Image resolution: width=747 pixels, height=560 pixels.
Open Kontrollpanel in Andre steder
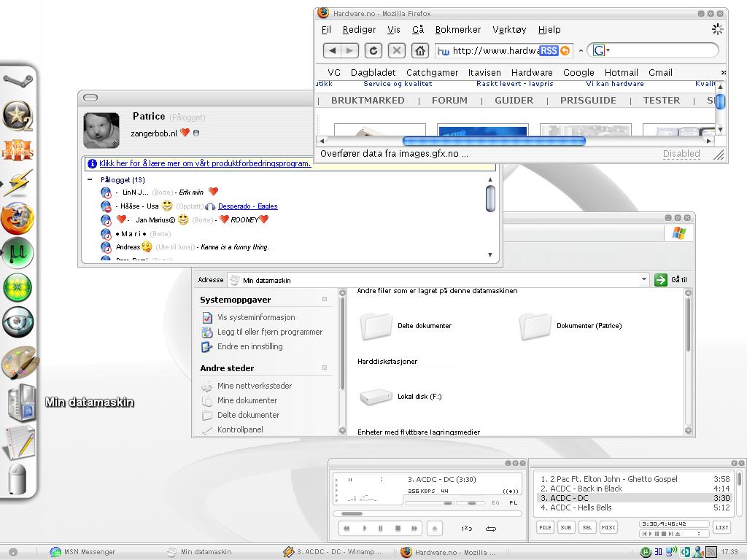point(240,429)
